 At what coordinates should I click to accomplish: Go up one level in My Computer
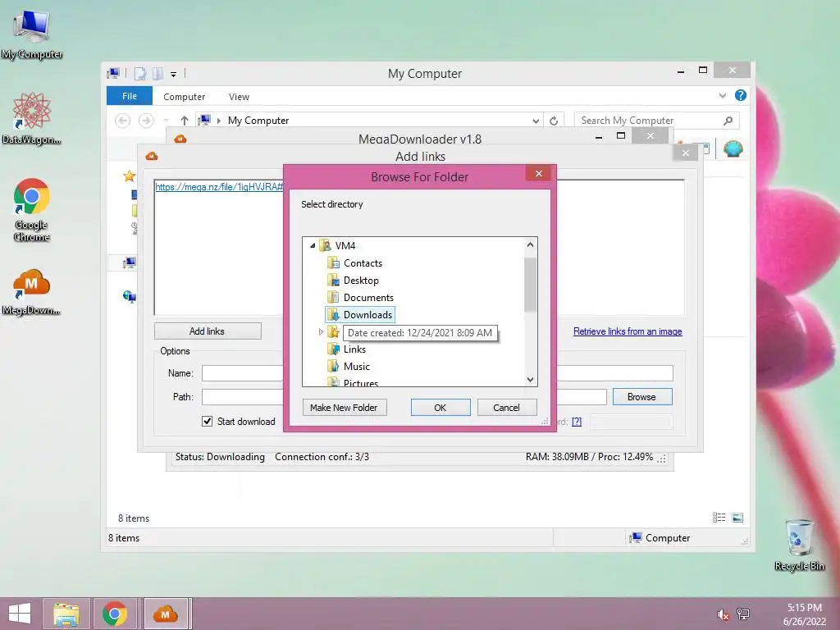tap(185, 121)
